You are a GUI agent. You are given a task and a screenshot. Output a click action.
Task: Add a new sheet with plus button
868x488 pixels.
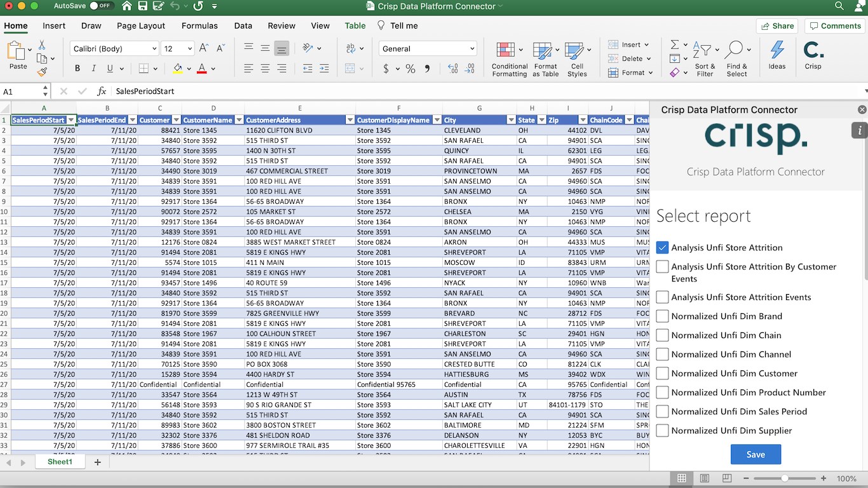click(x=97, y=463)
